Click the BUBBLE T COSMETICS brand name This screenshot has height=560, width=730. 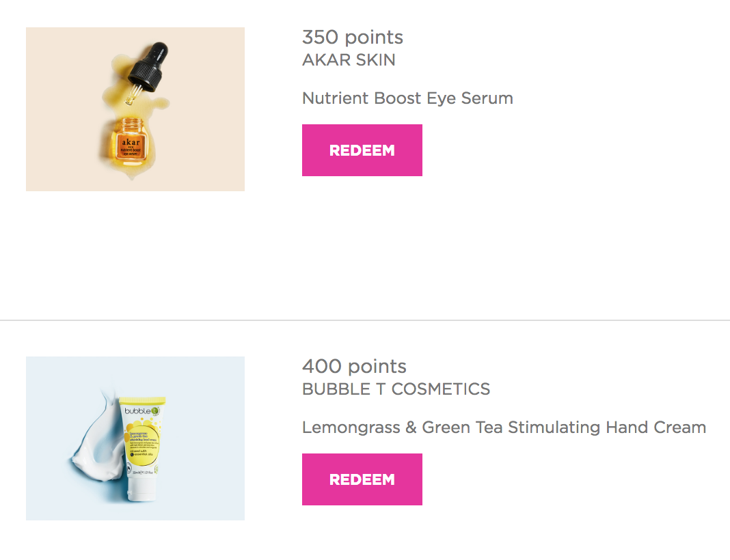(x=396, y=389)
